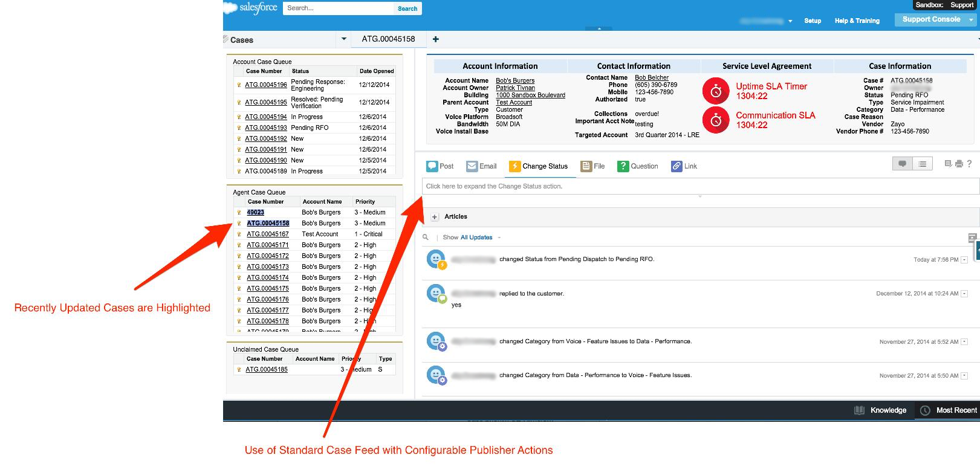
Task: Select the ATG.00045158 console tab
Action: (389, 39)
